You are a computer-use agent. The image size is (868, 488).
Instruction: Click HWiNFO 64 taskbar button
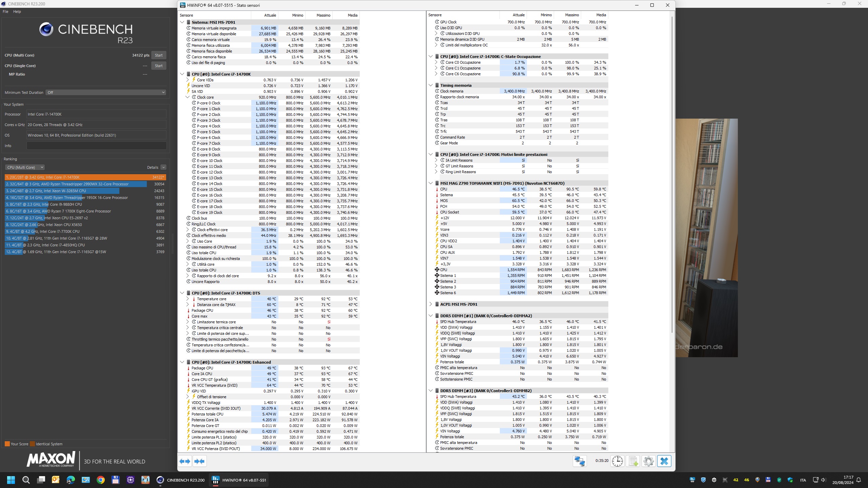239,480
